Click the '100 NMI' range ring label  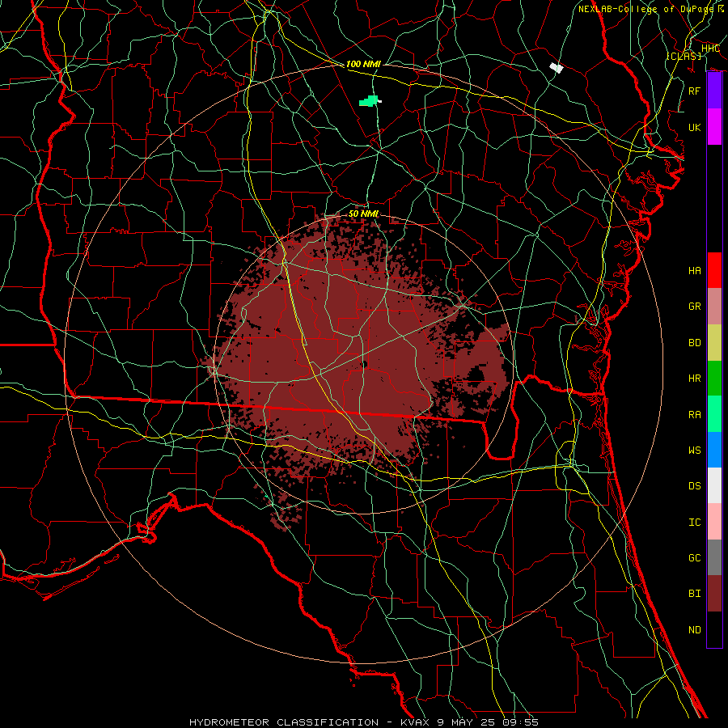pos(363,64)
